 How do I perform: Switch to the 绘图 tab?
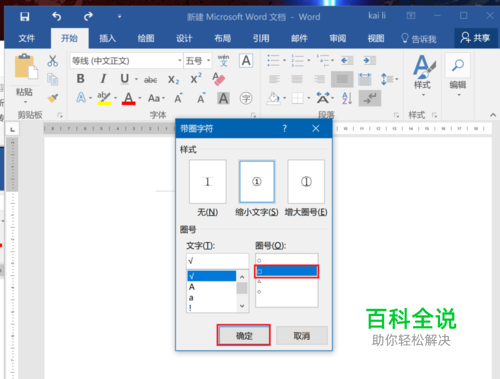(x=146, y=38)
